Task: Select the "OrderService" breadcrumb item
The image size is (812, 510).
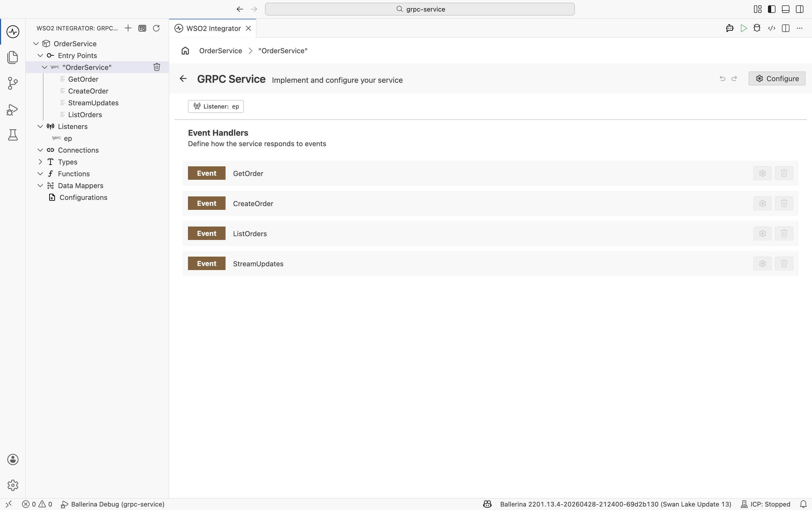Action: [x=283, y=51]
